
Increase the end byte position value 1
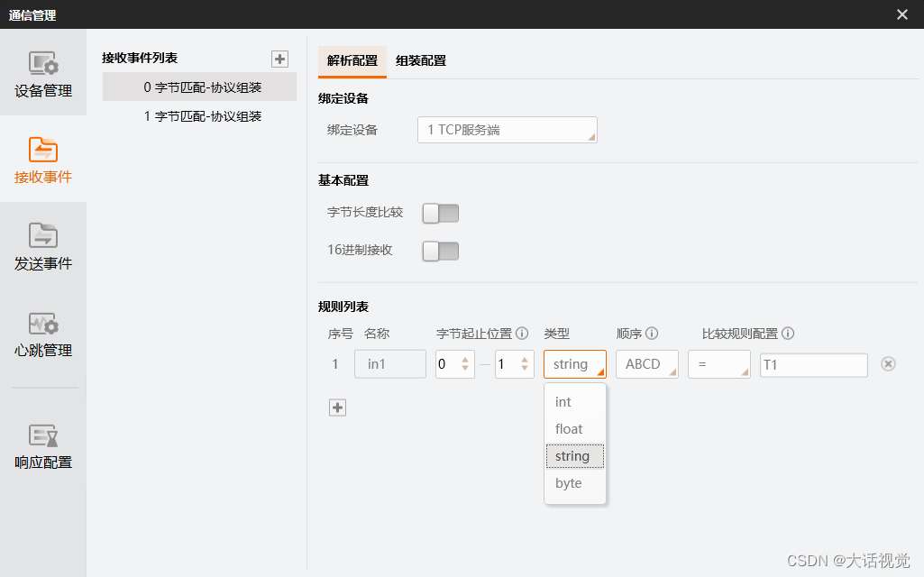pyautogui.click(x=525, y=360)
